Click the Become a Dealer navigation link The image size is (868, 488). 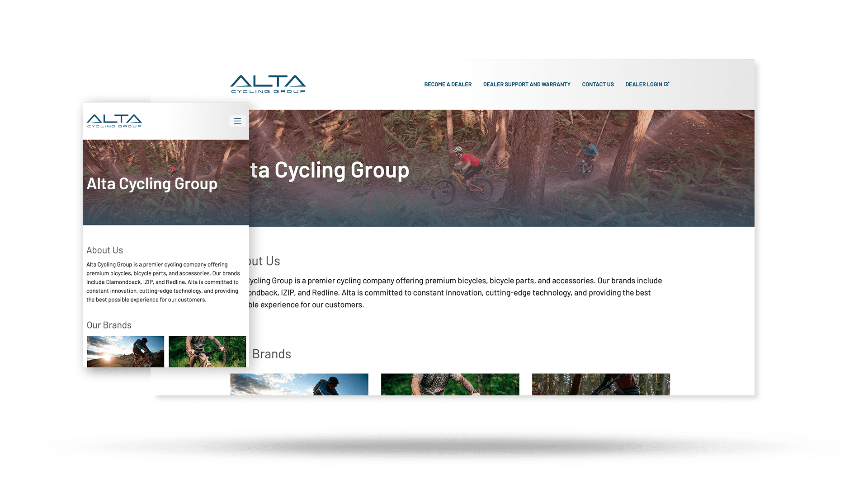pos(447,84)
